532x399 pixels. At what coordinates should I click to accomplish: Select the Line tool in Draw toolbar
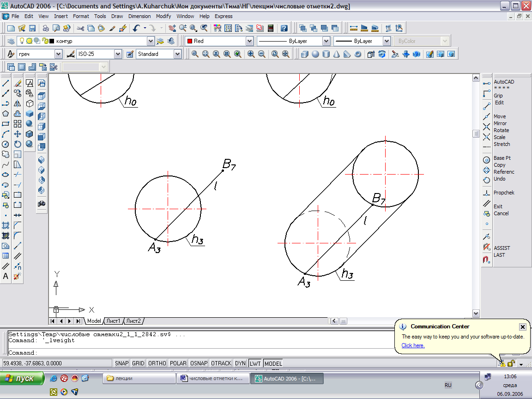click(6, 83)
